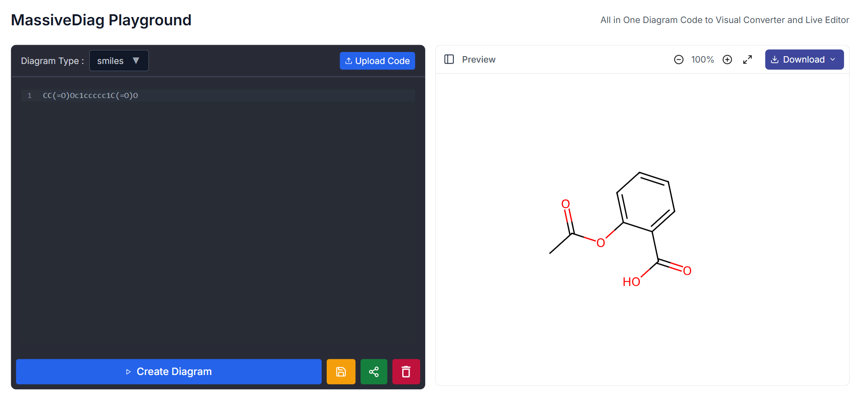
Task: Click the benzene ring in the diagram
Action: pyautogui.click(x=646, y=202)
